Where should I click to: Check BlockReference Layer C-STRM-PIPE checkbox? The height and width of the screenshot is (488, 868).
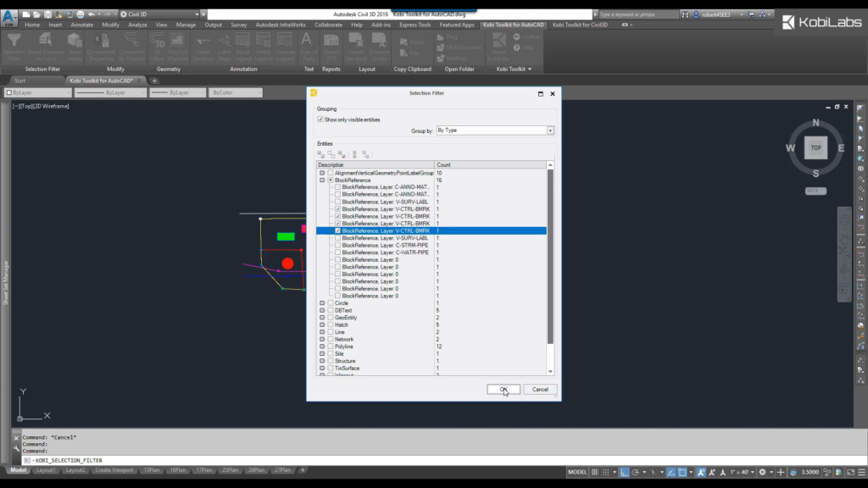pos(337,245)
